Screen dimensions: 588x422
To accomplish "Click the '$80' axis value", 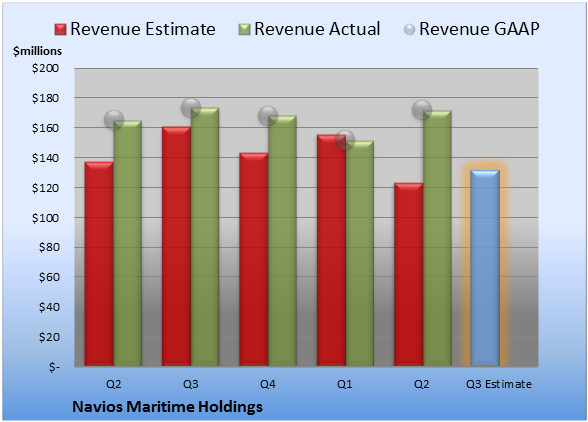I will pyautogui.click(x=49, y=248).
